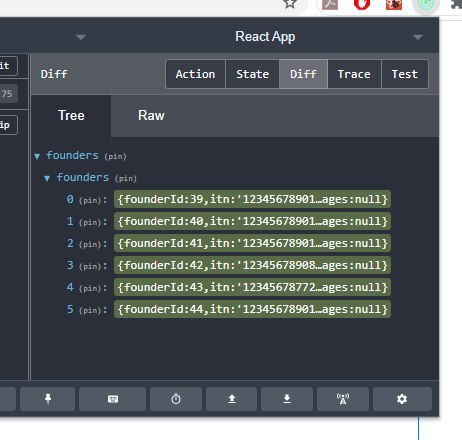Pin the nested founders key

pos(126,178)
